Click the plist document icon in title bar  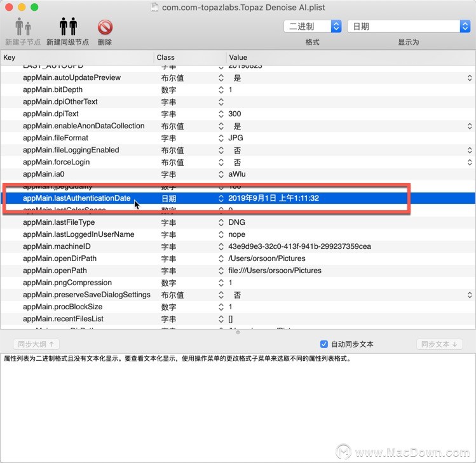154,7
